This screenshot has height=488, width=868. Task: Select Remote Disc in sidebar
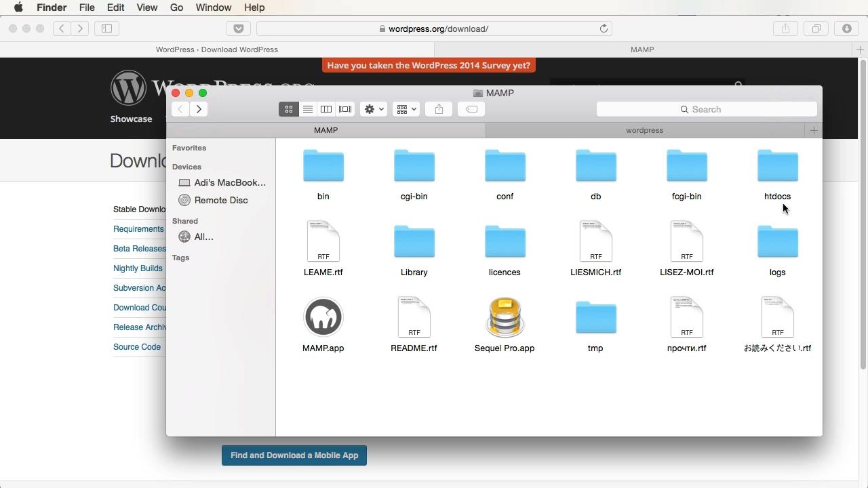pos(214,200)
